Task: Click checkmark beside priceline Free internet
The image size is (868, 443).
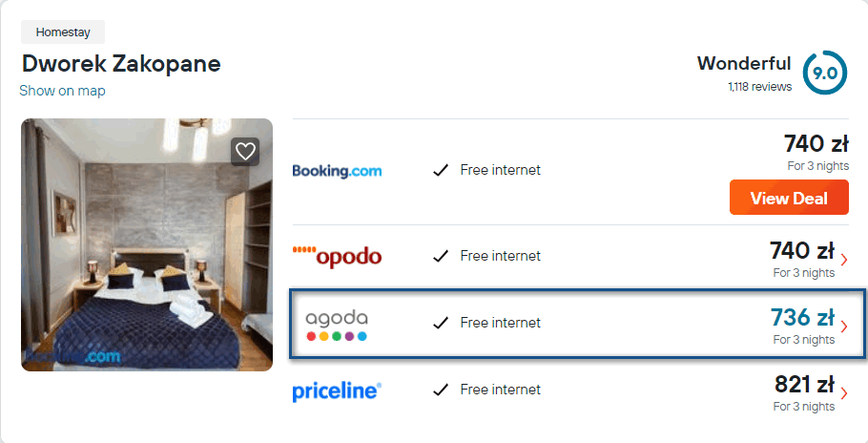Action: [441, 390]
